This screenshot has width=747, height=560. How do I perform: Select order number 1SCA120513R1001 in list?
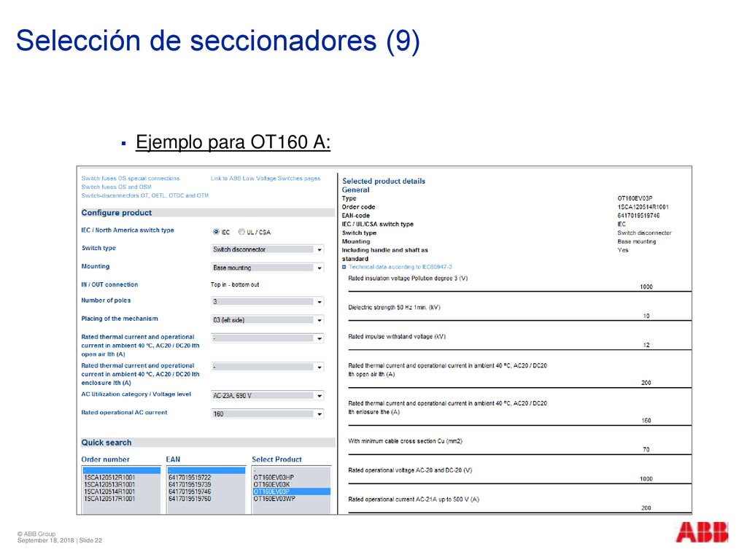click(x=109, y=485)
